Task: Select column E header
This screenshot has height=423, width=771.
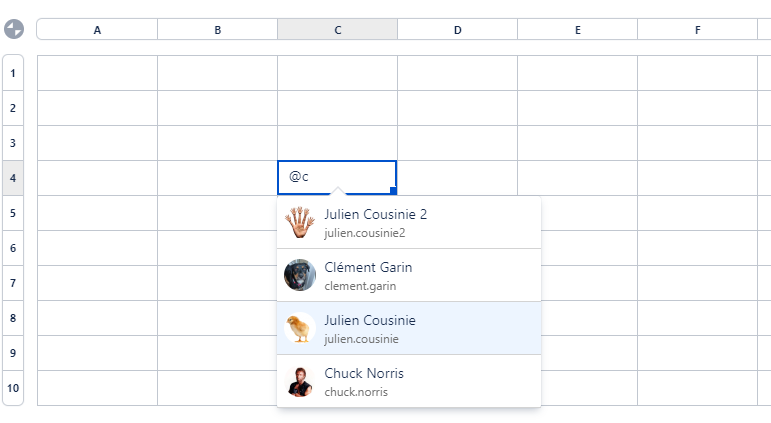Action: tap(577, 30)
